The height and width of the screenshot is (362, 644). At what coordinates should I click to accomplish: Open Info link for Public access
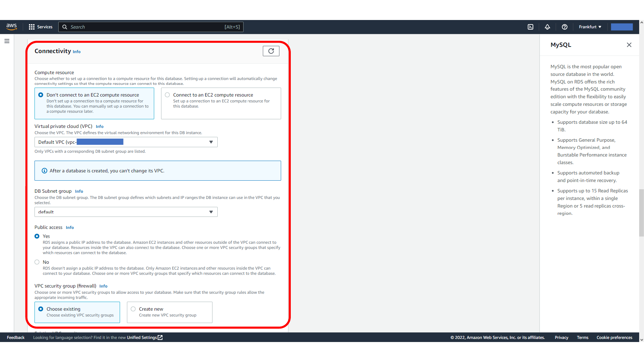70,228
